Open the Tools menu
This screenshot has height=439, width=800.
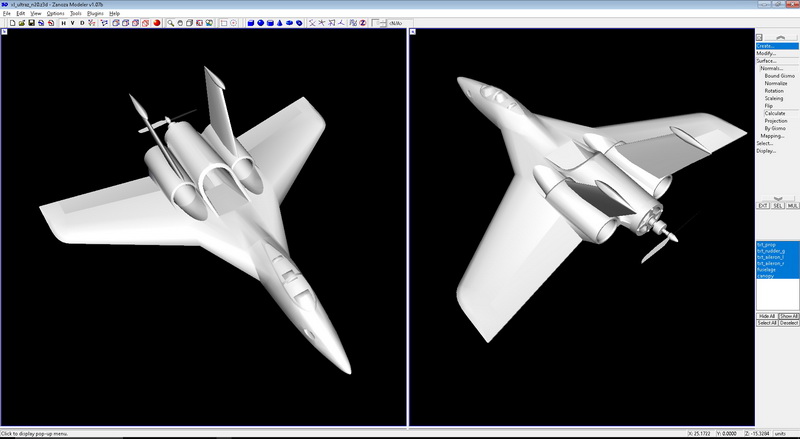click(76, 13)
